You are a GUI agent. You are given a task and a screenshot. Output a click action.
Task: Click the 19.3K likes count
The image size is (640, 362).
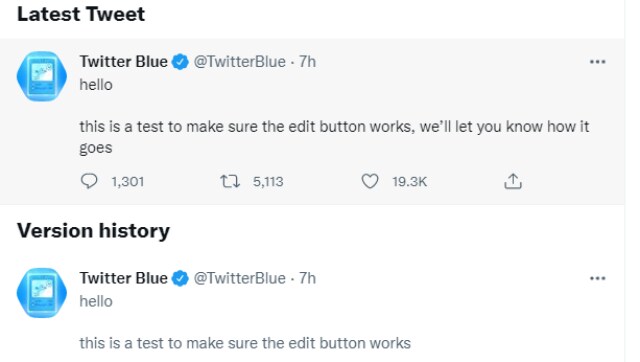pyautogui.click(x=409, y=182)
